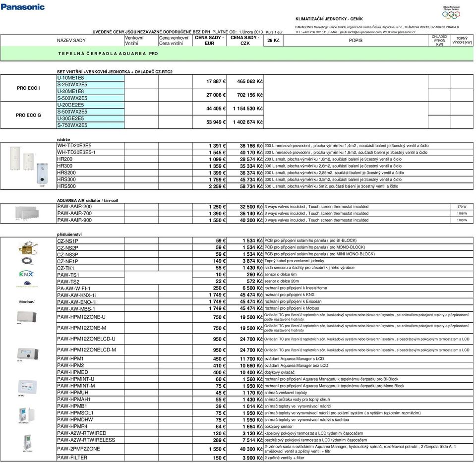The image size is (476, 463).
Task: Click the 'příslušenství' section heading
Action: (69, 234)
